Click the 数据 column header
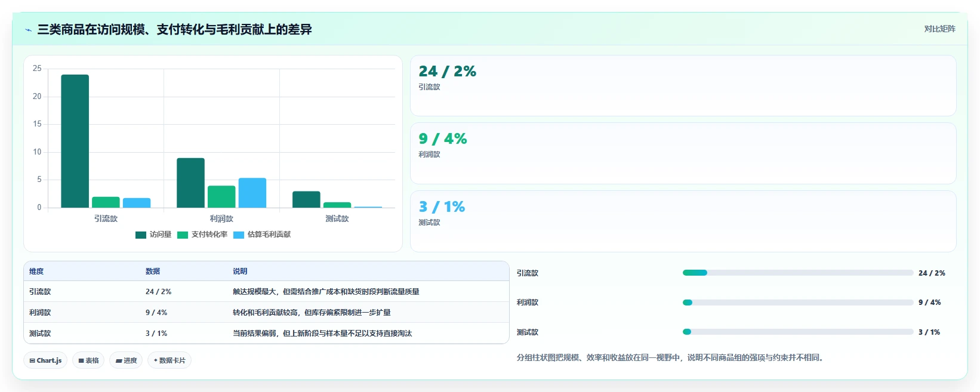 coord(153,271)
